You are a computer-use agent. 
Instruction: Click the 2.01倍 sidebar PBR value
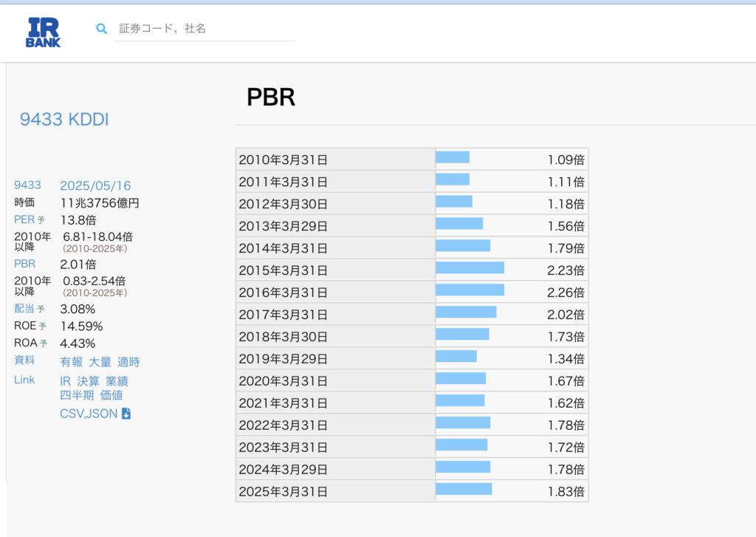click(78, 264)
